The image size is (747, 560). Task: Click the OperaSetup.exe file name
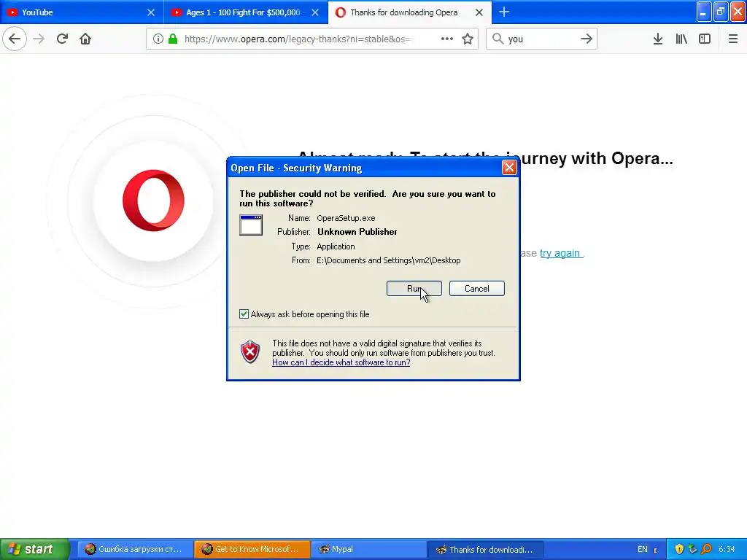pyautogui.click(x=346, y=218)
